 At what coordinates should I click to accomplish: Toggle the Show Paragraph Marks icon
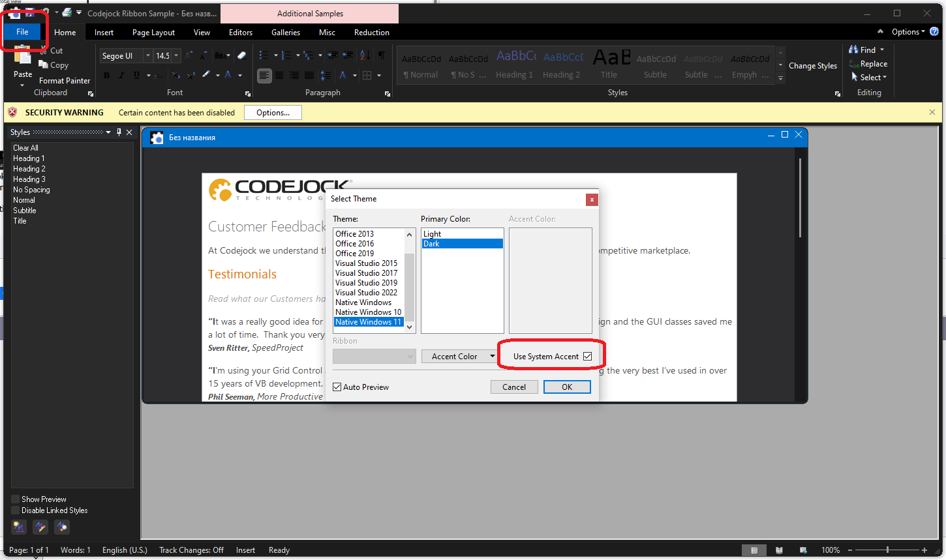click(x=382, y=55)
